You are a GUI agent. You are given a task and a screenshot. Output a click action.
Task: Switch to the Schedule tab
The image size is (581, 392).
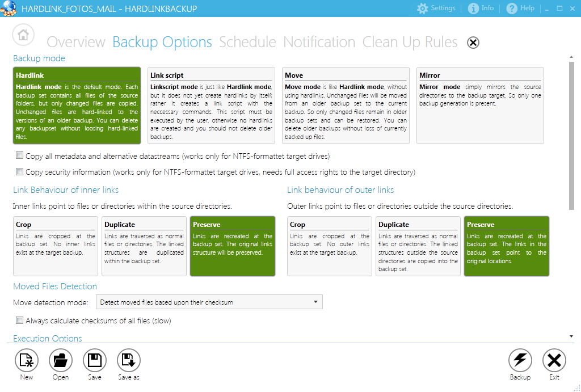[247, 43]
